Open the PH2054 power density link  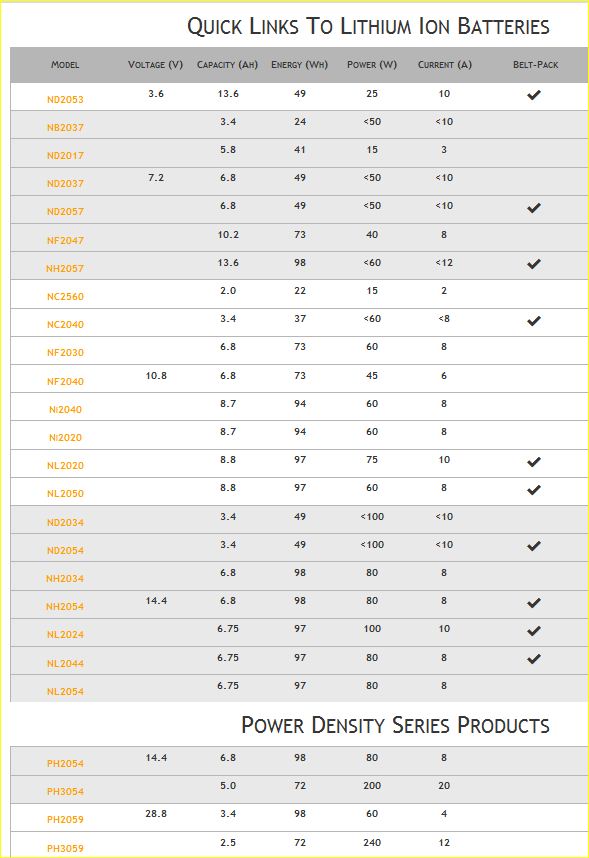point(65,763)
